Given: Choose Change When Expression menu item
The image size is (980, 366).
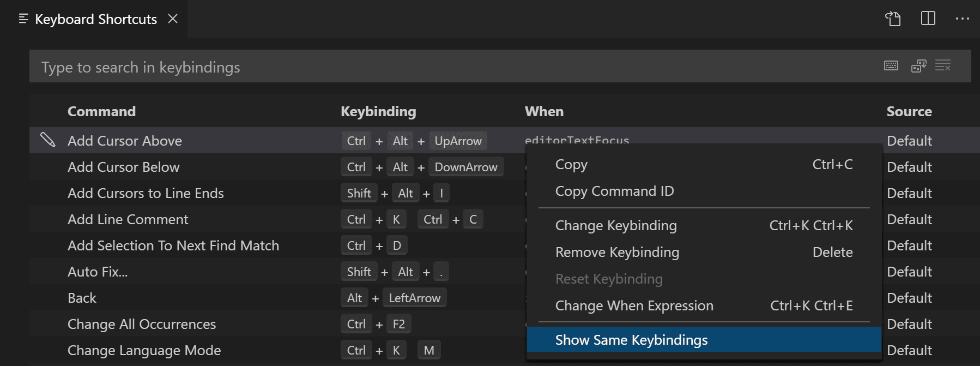Looking at the screenshot, I should pos(634,306).
